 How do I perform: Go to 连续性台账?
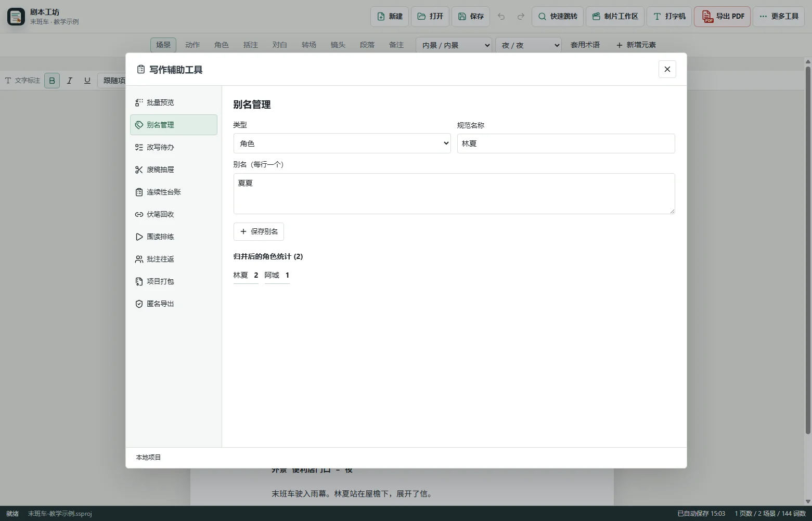[173, 192]
